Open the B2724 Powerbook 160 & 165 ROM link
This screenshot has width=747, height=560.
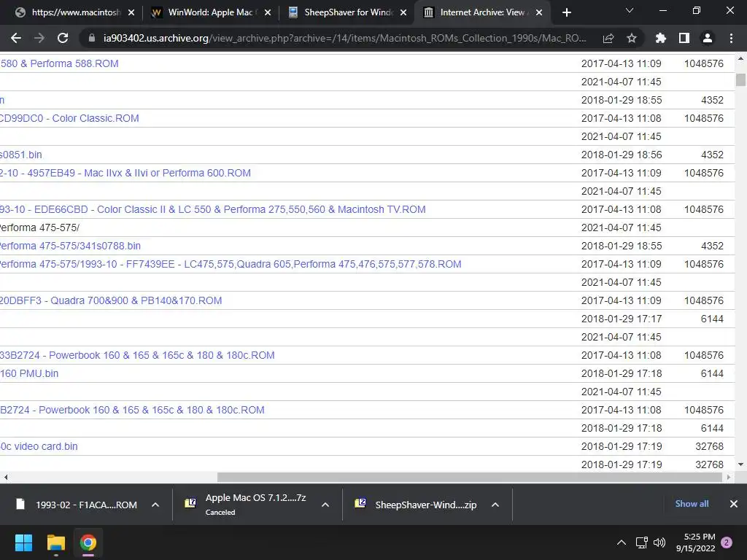pyautogui.click(x=132, y=410)
